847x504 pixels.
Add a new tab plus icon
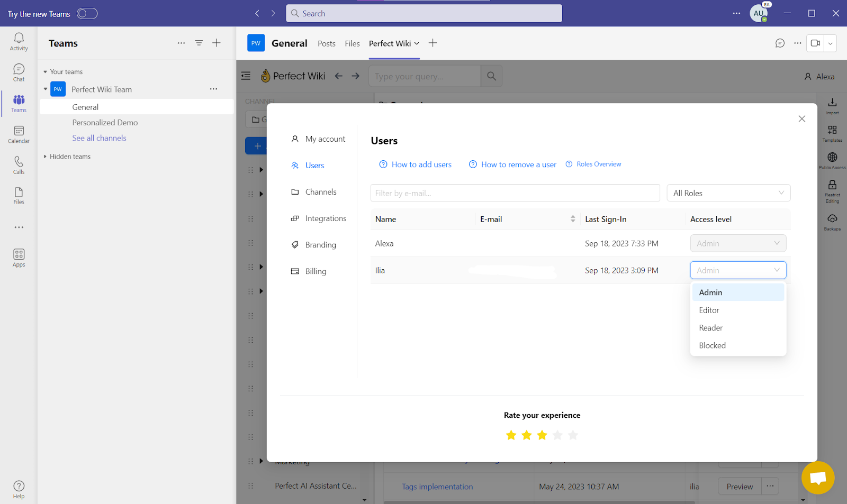pyautogui.click(x=432, y=43)
